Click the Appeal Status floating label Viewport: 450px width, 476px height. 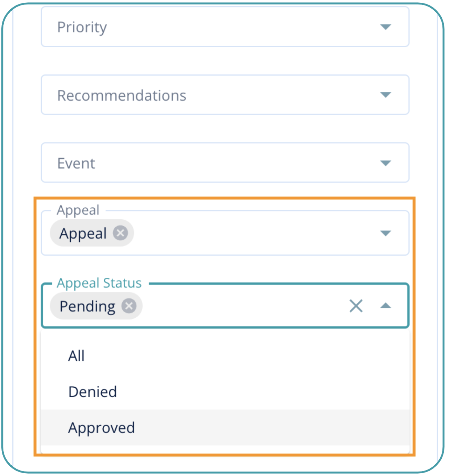tap(99, 283)
